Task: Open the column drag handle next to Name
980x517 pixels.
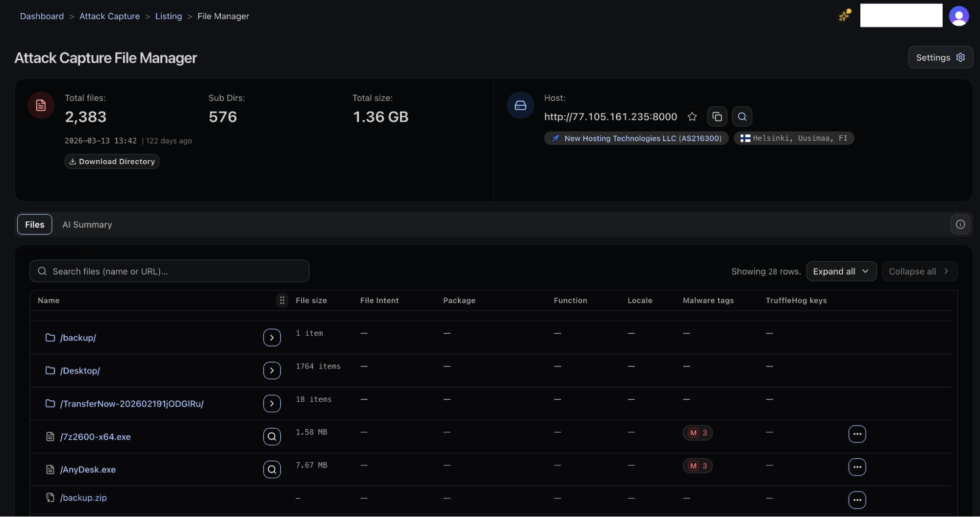Action: [282, 300]
